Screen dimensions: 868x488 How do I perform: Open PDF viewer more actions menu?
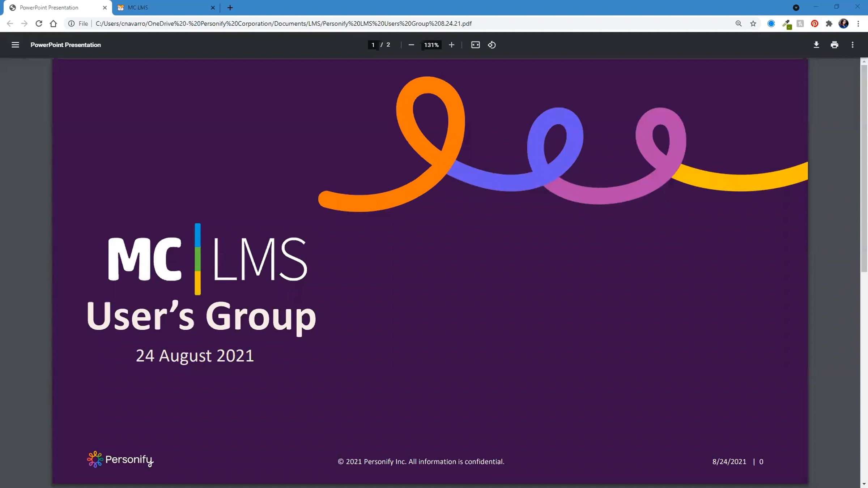852,45
